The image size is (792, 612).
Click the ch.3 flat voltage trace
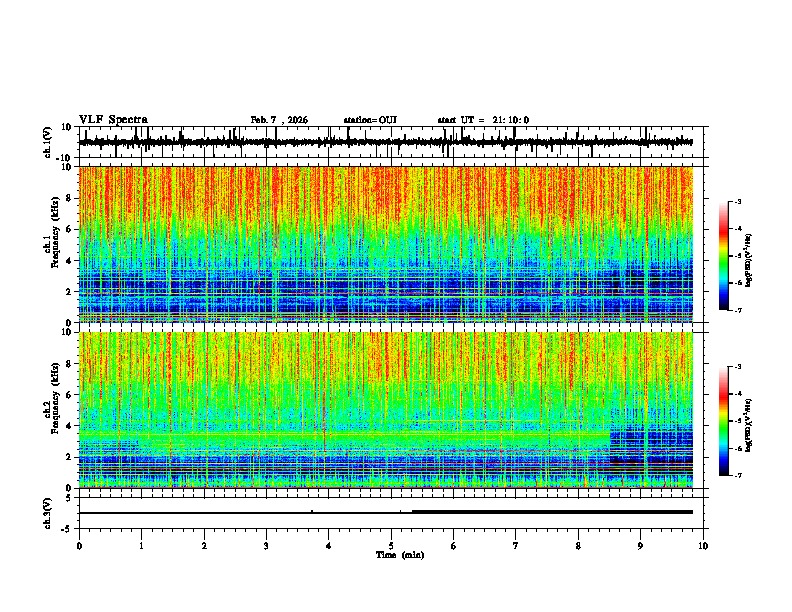385,512
